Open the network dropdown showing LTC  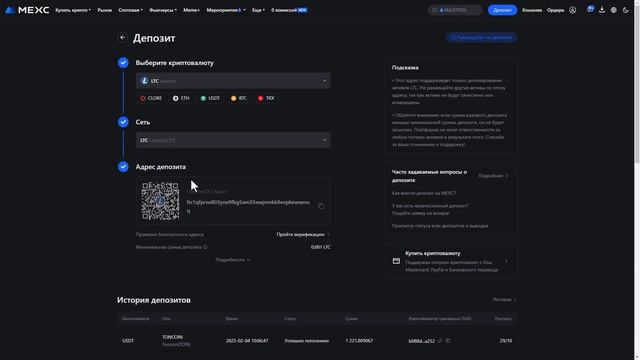pyautogui.click(x=233, y=140)
